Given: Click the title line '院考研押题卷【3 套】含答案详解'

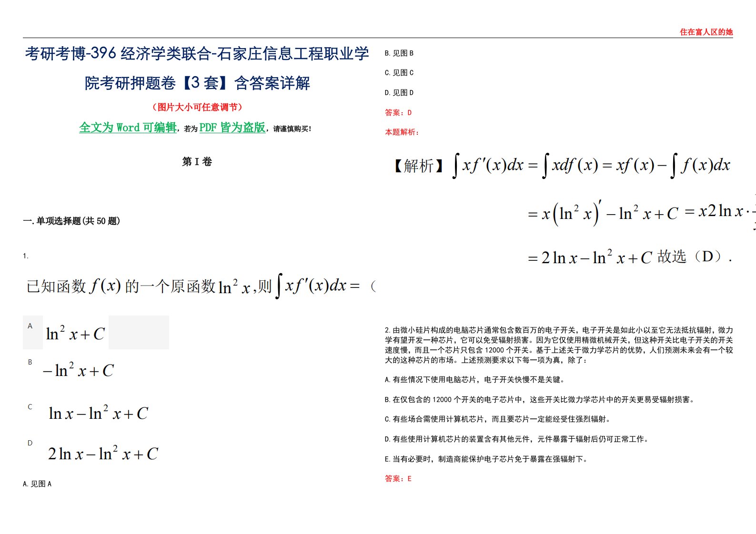Looking at the screenshot, I should tap(197, 83).
